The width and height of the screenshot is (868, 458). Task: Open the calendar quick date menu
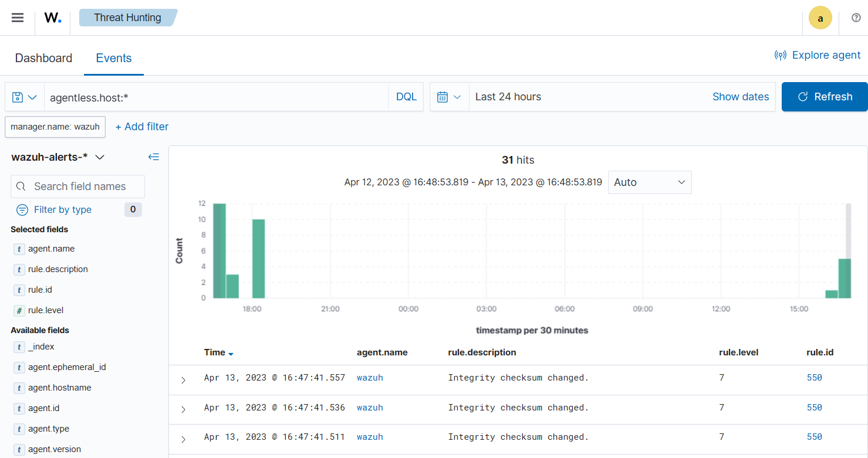tap(449, 97)
